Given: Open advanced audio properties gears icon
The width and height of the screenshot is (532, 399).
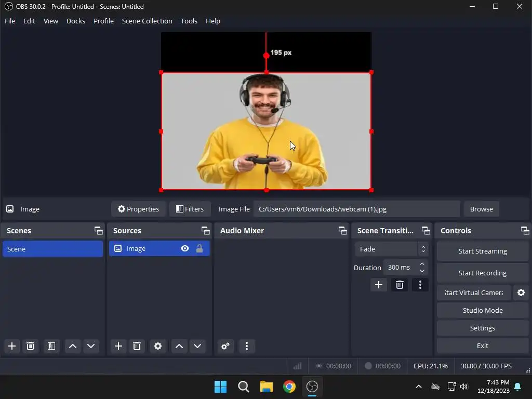Looking at the screenshot, I should 225,346.
